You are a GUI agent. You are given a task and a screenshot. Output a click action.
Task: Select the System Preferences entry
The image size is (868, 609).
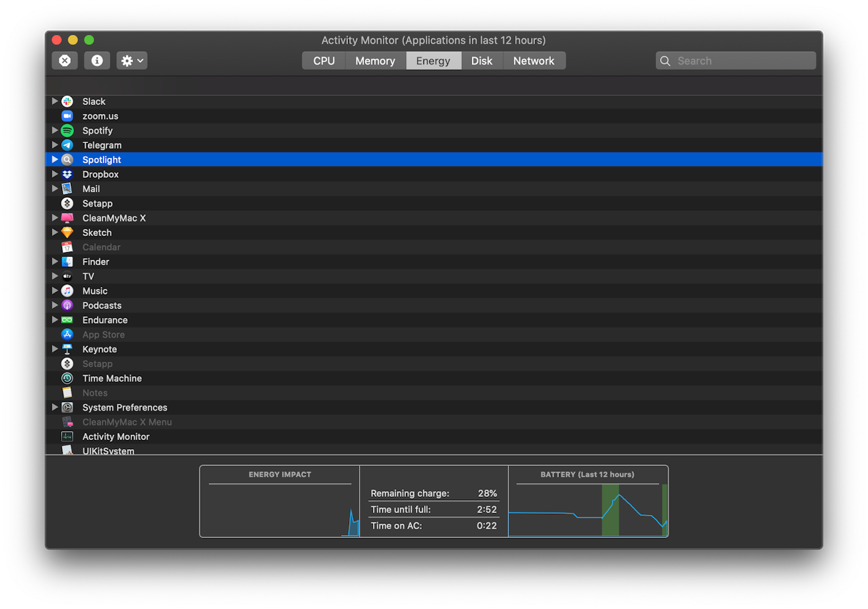click(124, 407)
